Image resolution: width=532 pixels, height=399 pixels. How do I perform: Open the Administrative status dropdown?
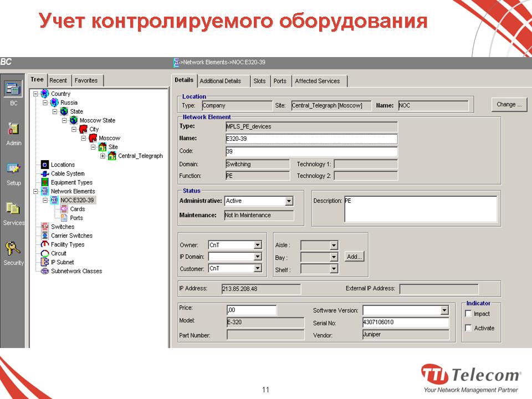289,201
